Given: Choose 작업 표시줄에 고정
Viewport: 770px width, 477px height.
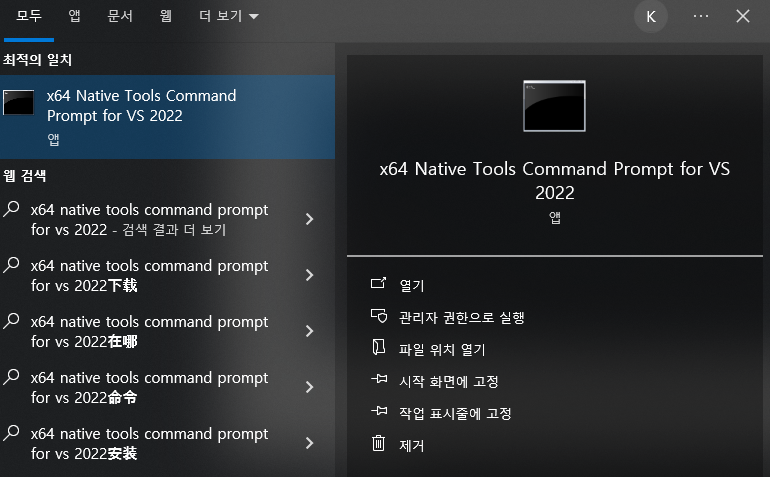Looking at the screenshot, I should [455, 413].
